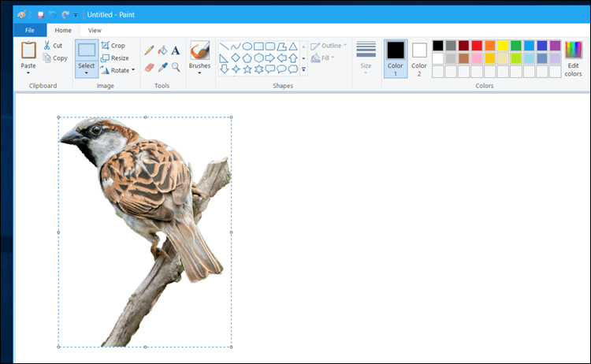The image size is (591, 364).
Task: Open the Customize Quick Access Toolbar dropdown
Action: pyautogui.click(x=76, y=15)
